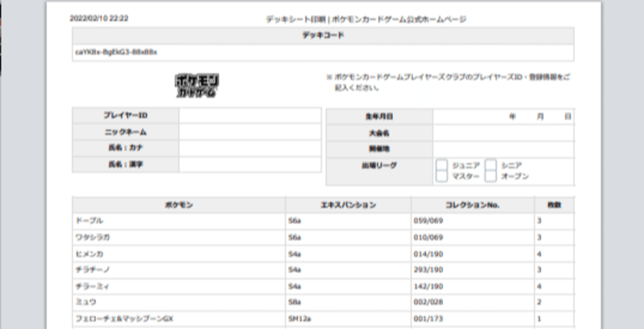Image resolution: width=644 pixels, height=329 pixels.
Task: Click the デッキコード header bar
Action: (x=323, y=36)
